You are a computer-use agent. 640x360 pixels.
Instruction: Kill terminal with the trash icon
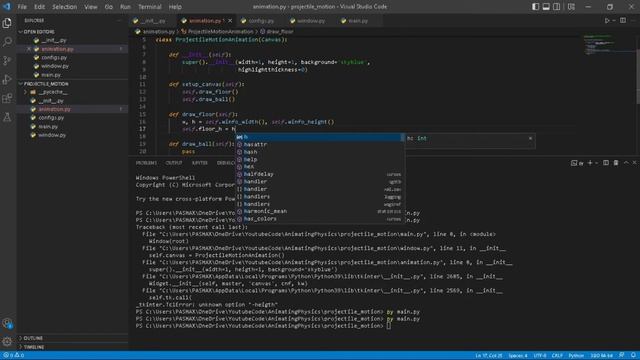click(x=616, y=163)
